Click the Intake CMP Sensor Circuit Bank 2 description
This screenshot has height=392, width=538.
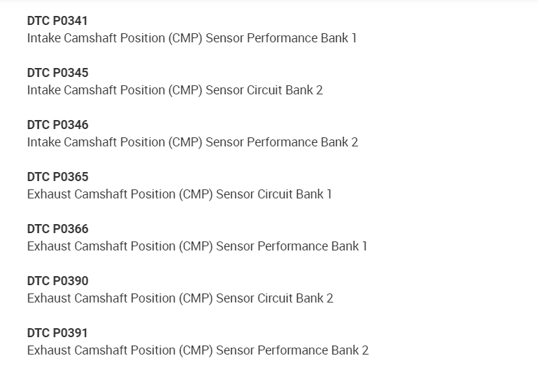tap(175, 90)
